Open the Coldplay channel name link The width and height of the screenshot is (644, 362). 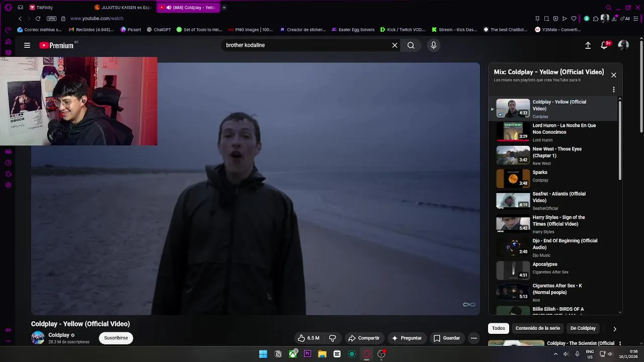click(59, 335)
